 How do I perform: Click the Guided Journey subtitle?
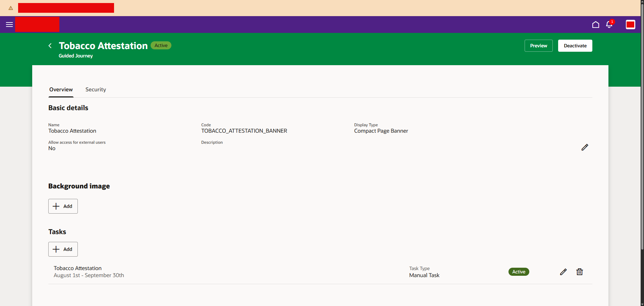pyautogui.click(x=76, y=56)
